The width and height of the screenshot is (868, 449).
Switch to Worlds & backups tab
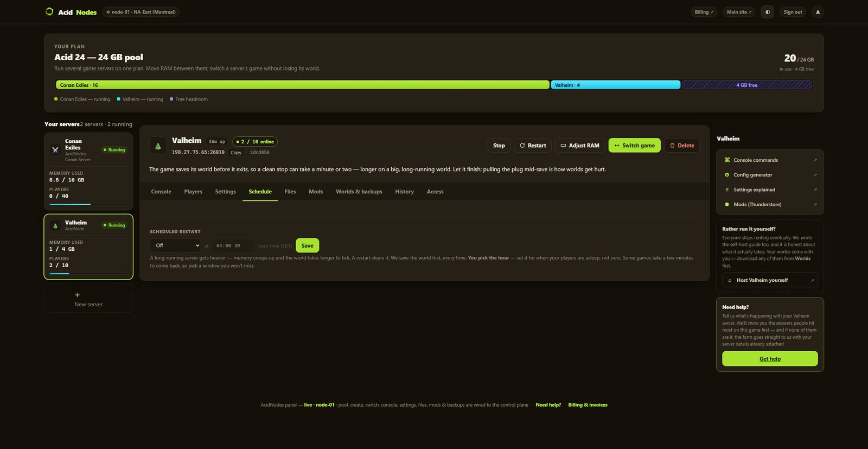[x=359, y=192]
